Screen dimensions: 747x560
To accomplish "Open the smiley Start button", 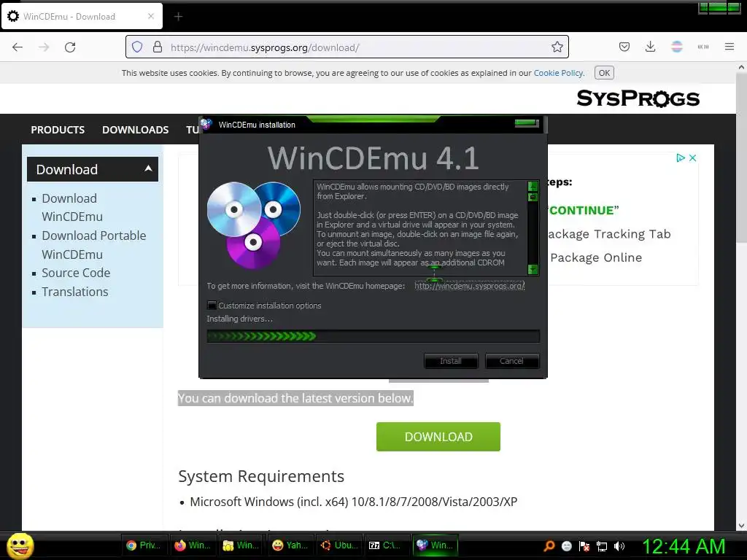I will click(x=20, y=545).
